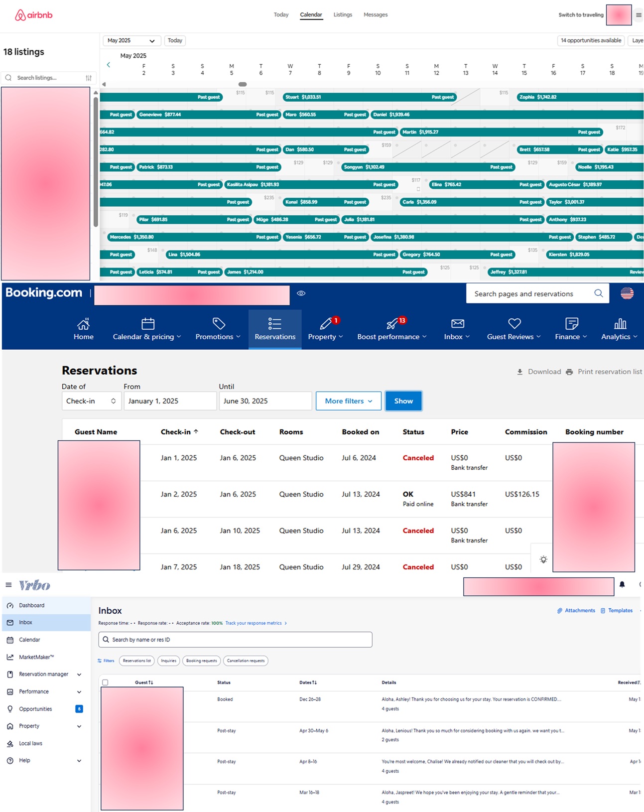Open the Boost performance dropdown
The height and width of the screenshot is (812, 644).
[x=392, y=329]
